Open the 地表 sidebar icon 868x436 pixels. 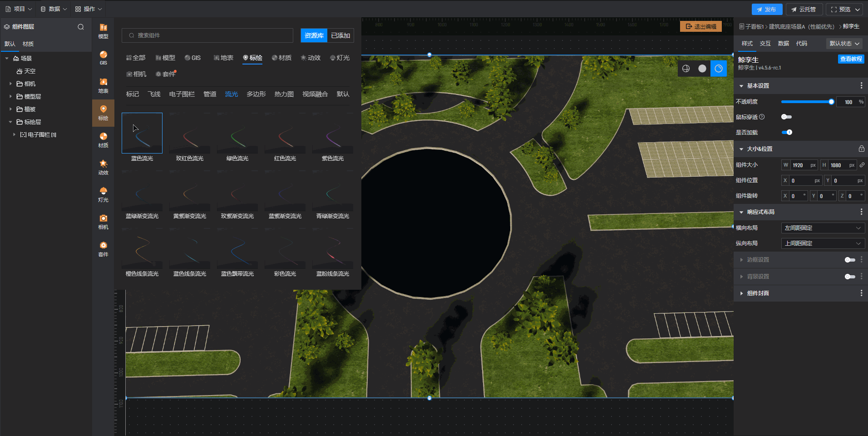coord(103,85)
